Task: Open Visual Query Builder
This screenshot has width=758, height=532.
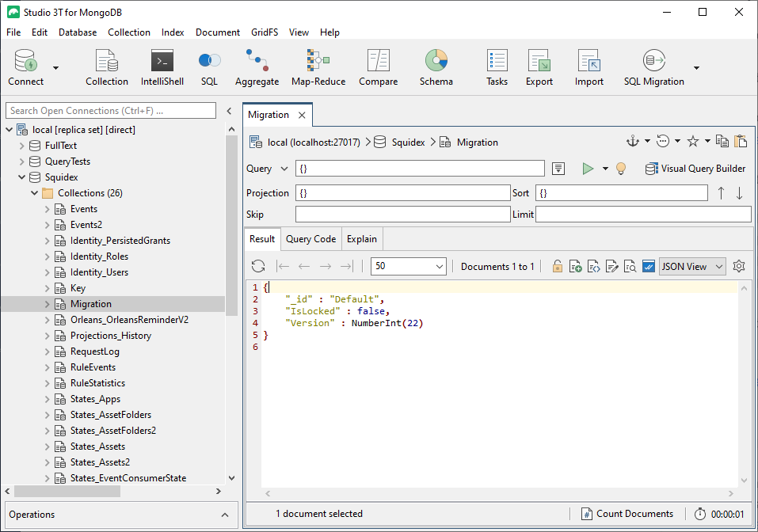Action: point(695,169)
